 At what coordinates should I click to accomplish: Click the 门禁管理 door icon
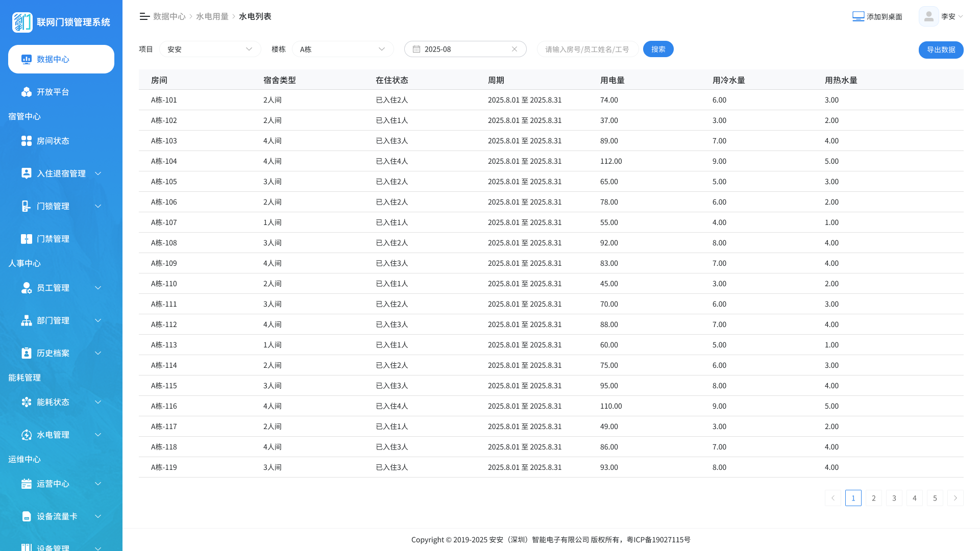click(x=27, y=239)
